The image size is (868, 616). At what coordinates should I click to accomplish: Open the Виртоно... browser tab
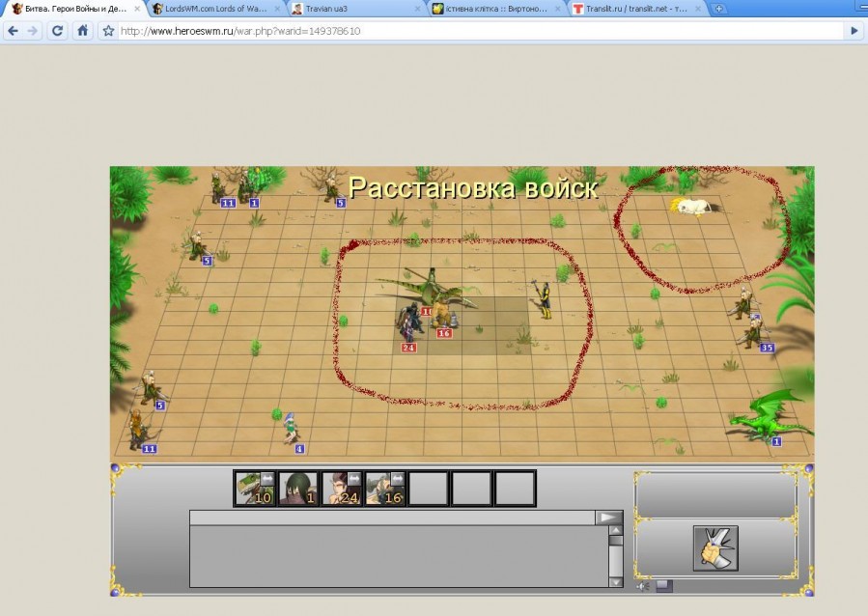[496, 9]
